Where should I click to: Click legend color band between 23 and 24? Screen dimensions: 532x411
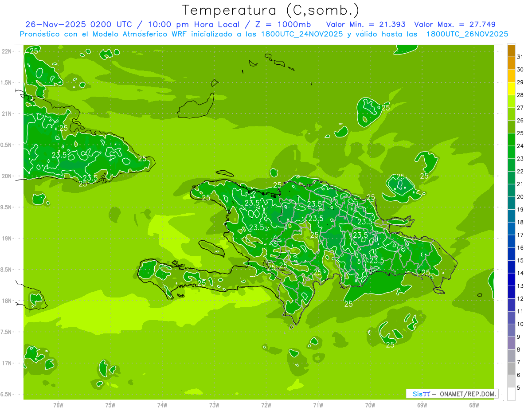511,152
